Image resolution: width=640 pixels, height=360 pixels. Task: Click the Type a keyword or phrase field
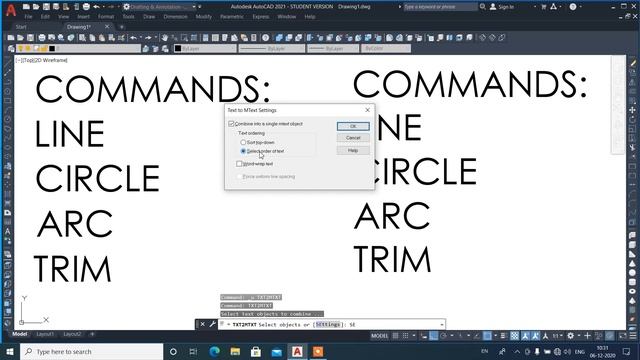pyautogui.click(x=440, y=7)
